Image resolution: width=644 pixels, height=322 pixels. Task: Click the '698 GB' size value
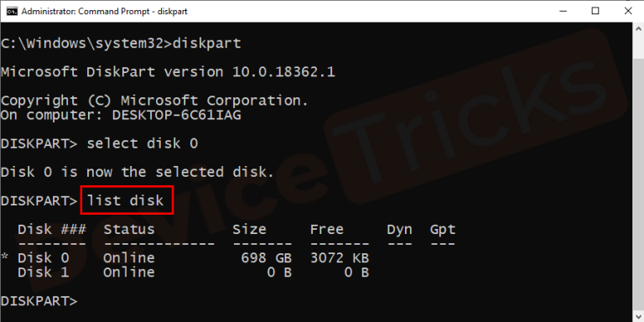(267, 258)
